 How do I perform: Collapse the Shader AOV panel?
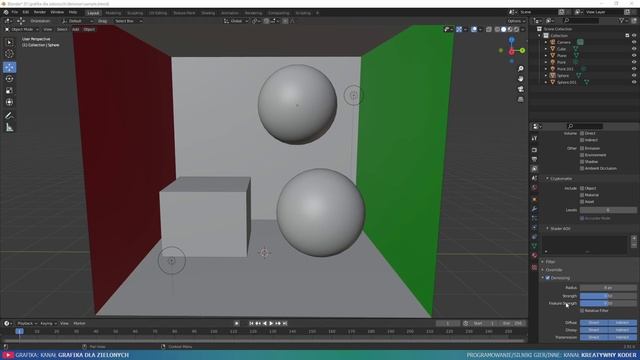pos(547,229)
